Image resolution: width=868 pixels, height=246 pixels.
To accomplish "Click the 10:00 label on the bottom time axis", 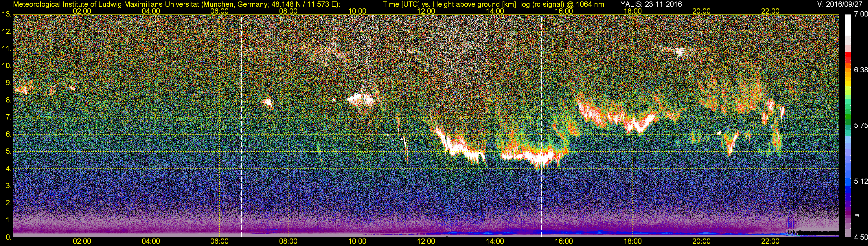I will click(357, 241).
